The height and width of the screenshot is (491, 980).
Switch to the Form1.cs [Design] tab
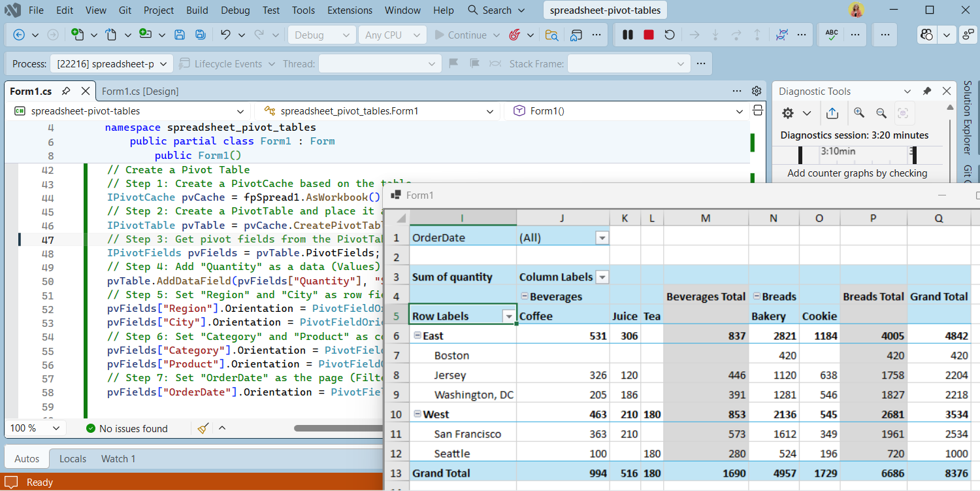pyautogui.click(x=140, y=91)
